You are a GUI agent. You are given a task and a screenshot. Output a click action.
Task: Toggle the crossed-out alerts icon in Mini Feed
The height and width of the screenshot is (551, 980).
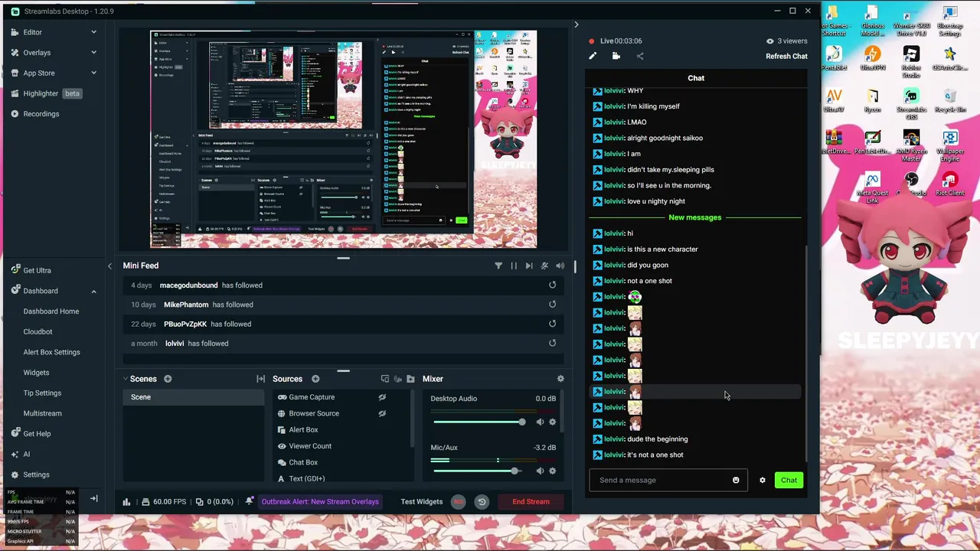click(x=544, y=266)
